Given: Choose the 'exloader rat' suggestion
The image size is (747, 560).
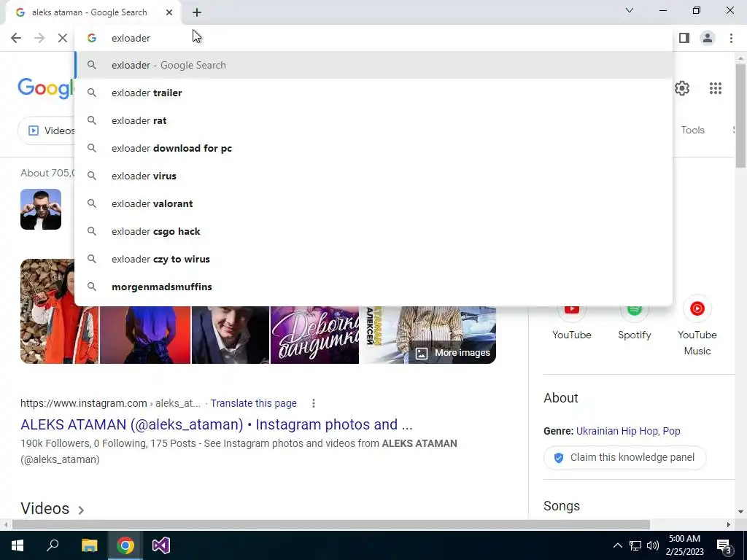Looking at the screenshot, I should (x=373, y=120).
